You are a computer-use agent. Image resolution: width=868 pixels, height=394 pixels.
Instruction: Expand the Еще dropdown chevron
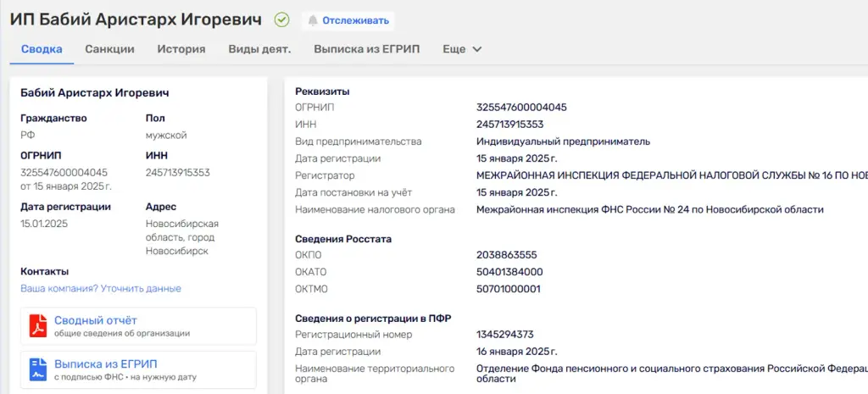(476, 49)
